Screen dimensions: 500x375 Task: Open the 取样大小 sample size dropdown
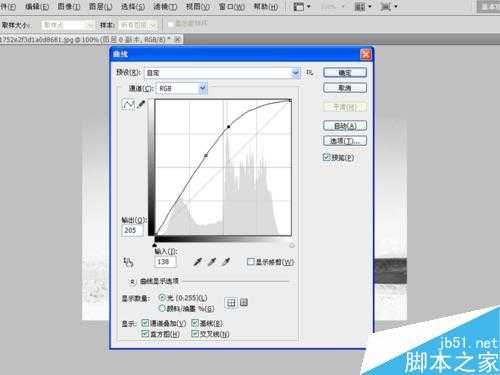tap(68, 25)
